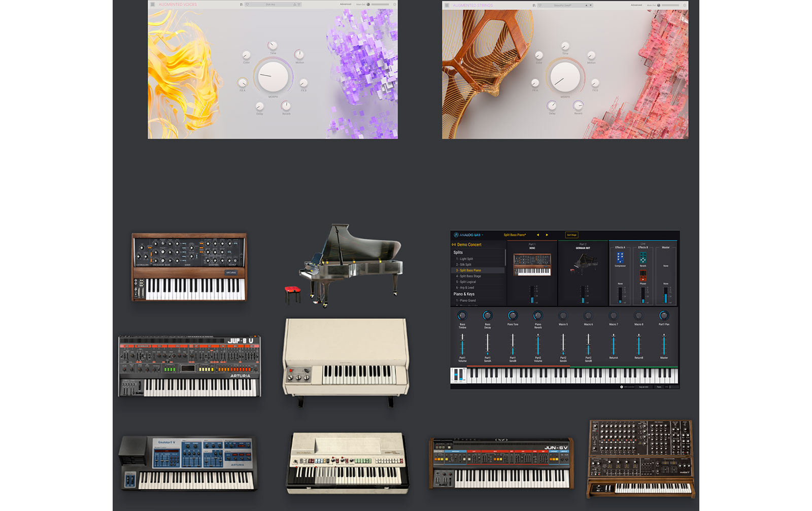Select the '5 - Split Logical' preset
The height and width of the screenshot is (511, 812).
coord(479,282)
